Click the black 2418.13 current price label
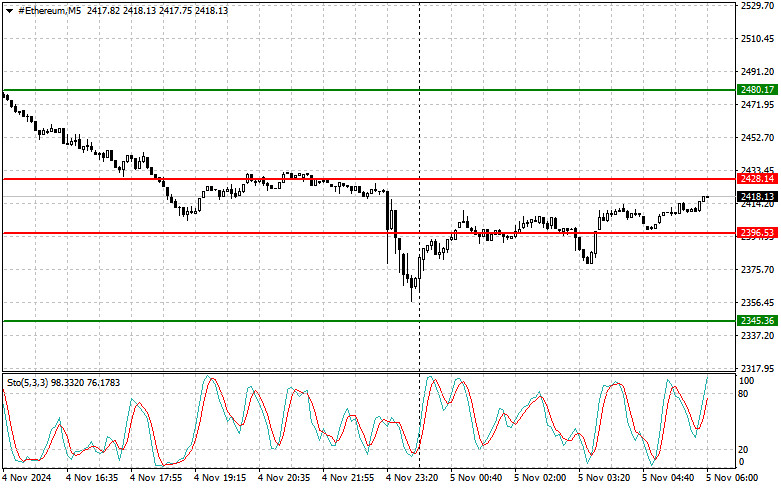The image size is (781, 489). [757, 196]
